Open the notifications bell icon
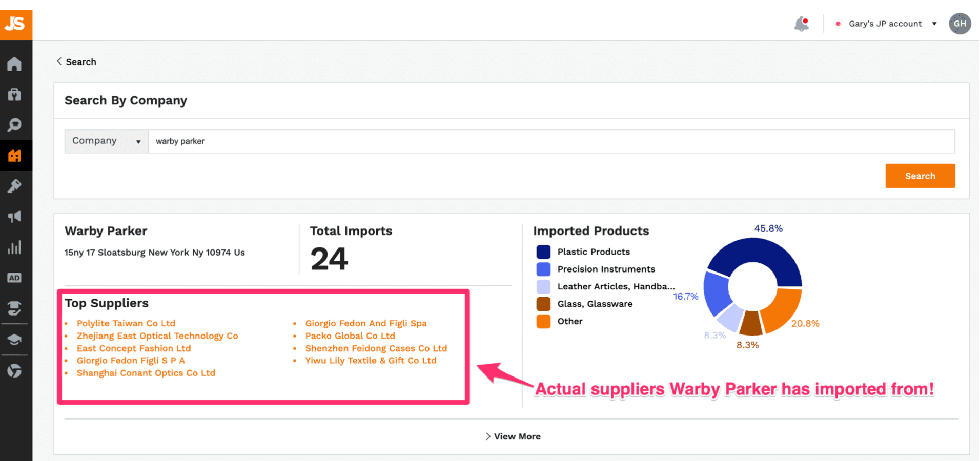 [801, 23]
